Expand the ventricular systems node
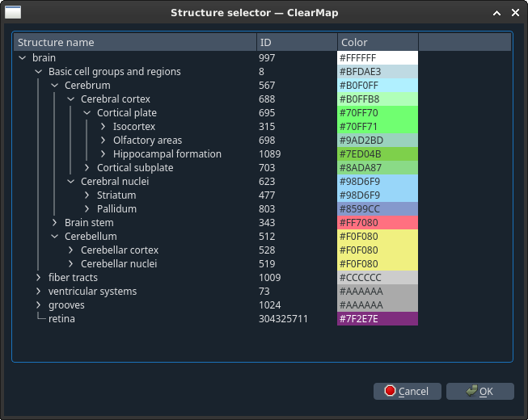The width and height of the screenshot is (528, 420). (39, 292)
